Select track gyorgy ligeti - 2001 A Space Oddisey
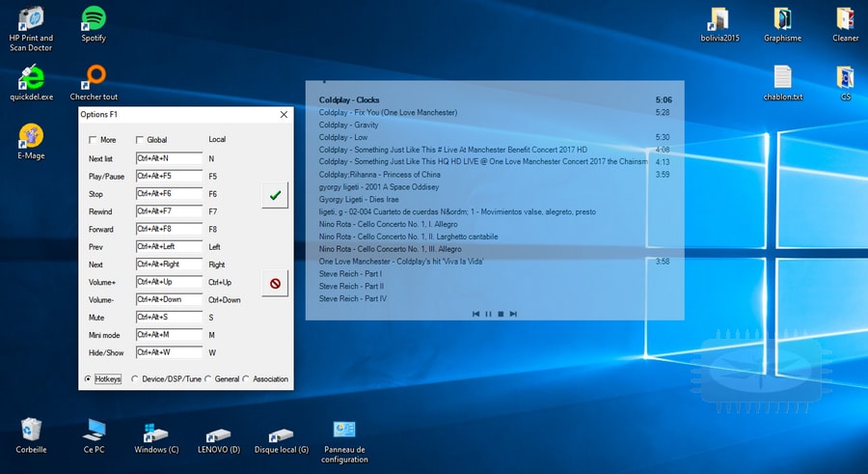868x474 pixels. click(x=379, y=187)
